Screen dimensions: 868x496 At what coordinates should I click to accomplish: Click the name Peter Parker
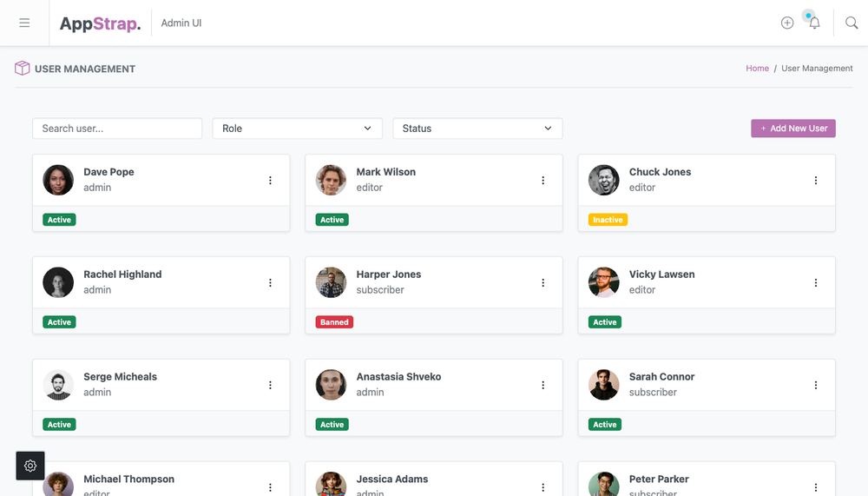click(659, 479)
